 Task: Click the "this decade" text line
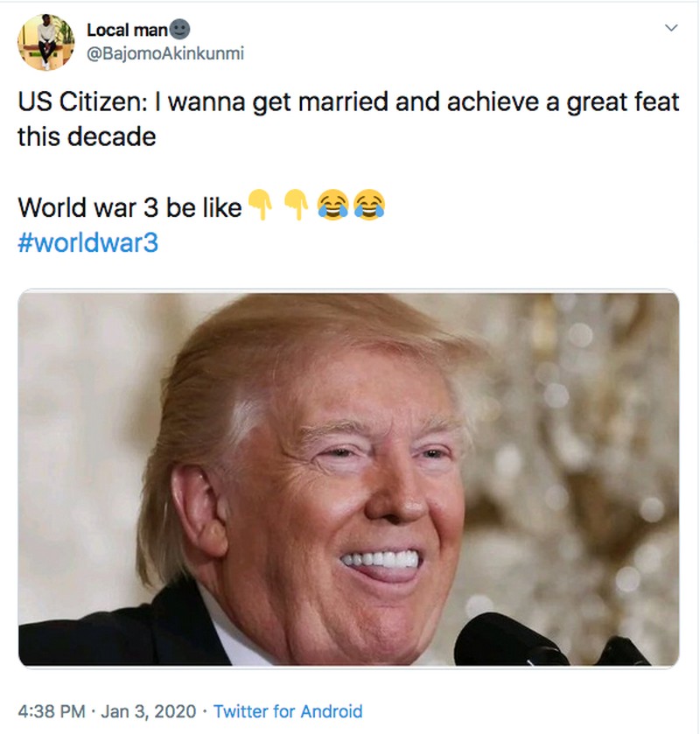click(x=87, y=136)
